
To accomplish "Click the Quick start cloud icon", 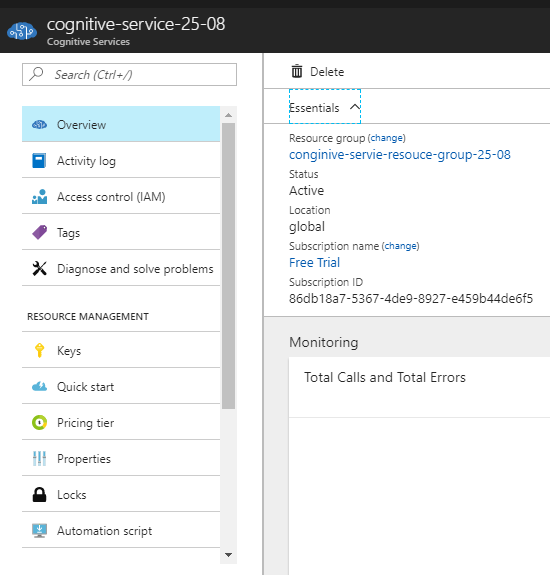I will tap(39, 387).
